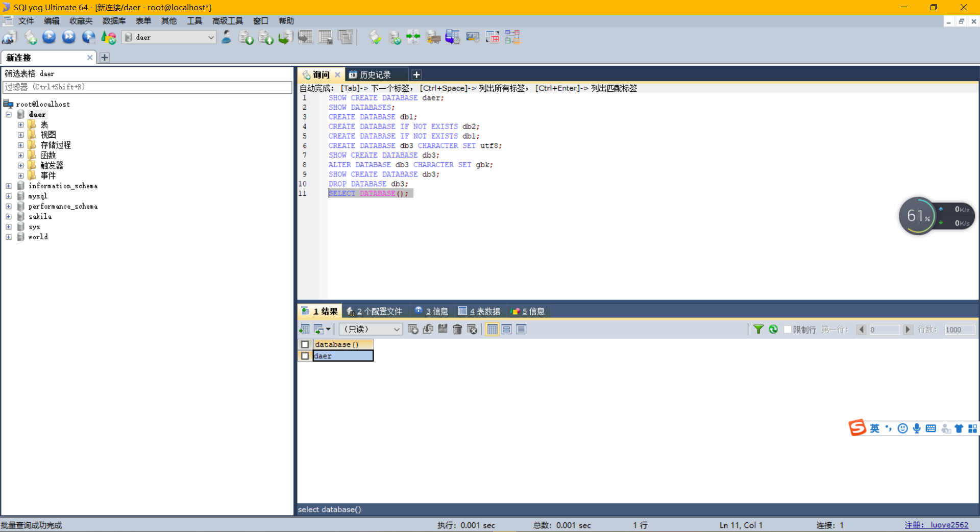
Task: Open the green funnel filter icon
Action: 758,330
